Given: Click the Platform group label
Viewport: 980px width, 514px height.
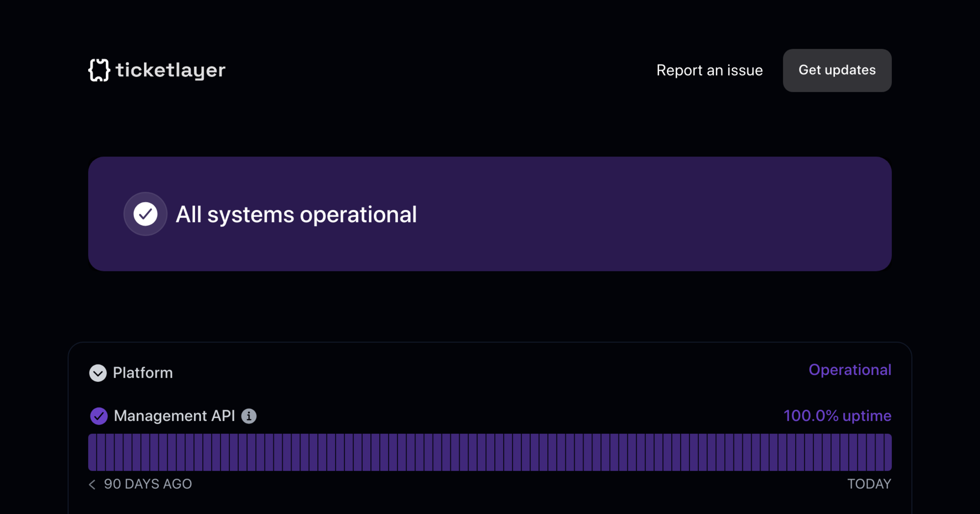Looking at the screenshot, I should (x=143, y=373).
